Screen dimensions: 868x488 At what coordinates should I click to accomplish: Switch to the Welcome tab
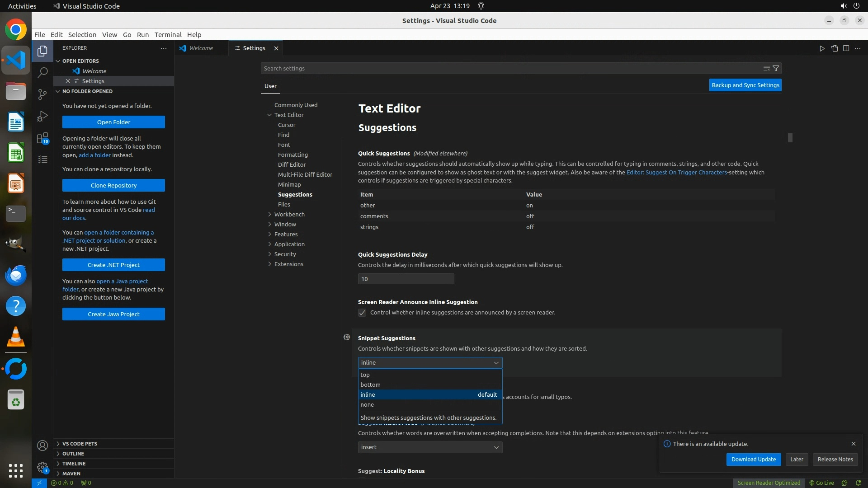coord(201,48)
